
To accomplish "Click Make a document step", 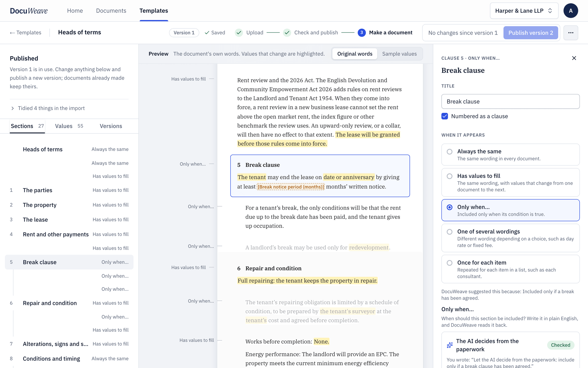I will pyautogui.click(x=391, y=33).
